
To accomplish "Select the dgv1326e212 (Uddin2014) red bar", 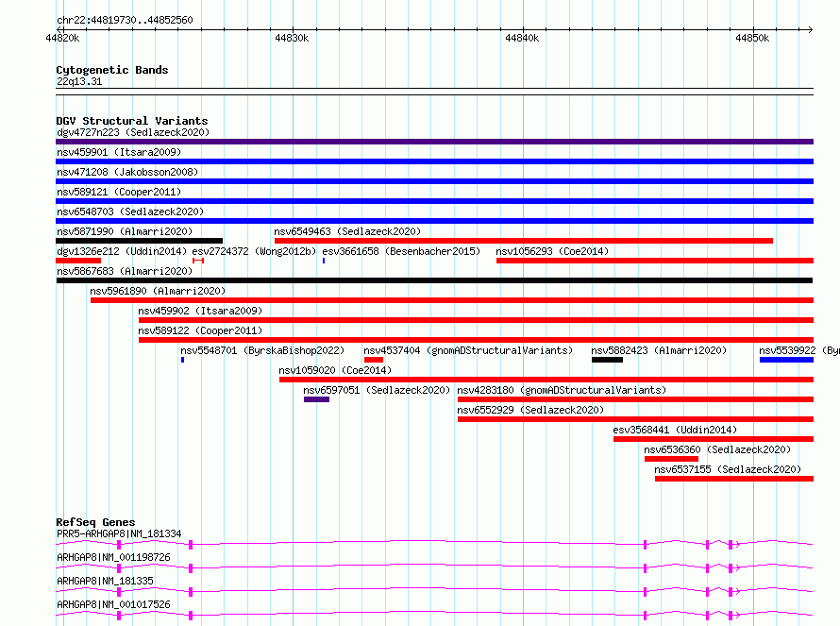I will click(78, 261).
